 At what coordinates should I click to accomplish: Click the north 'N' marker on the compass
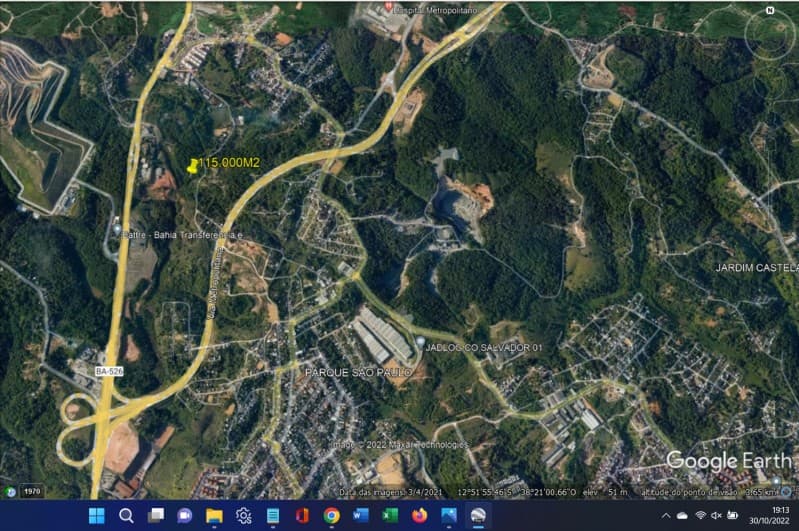pos(770,10)
